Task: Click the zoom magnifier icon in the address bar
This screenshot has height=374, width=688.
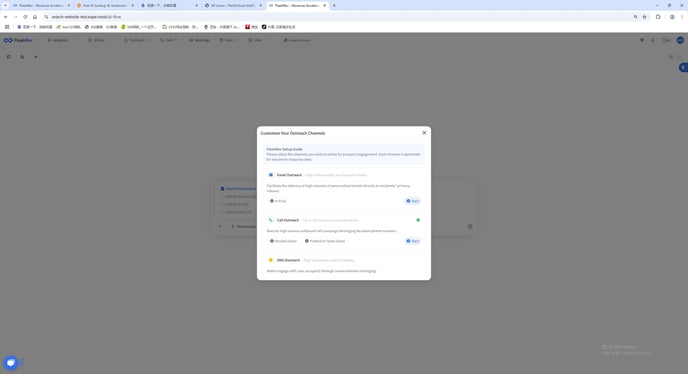Action: click(635, 17)
